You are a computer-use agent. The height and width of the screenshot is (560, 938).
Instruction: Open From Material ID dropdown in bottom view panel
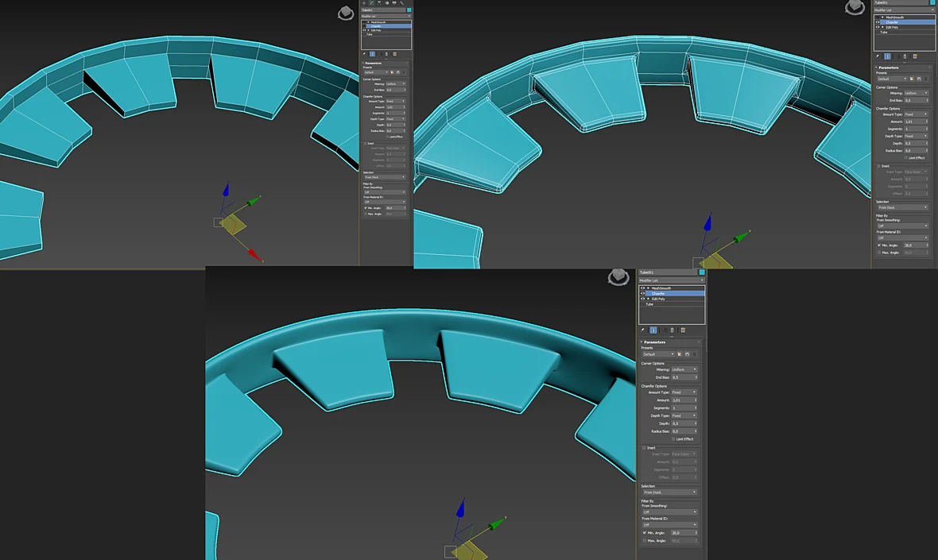[669, 525]
